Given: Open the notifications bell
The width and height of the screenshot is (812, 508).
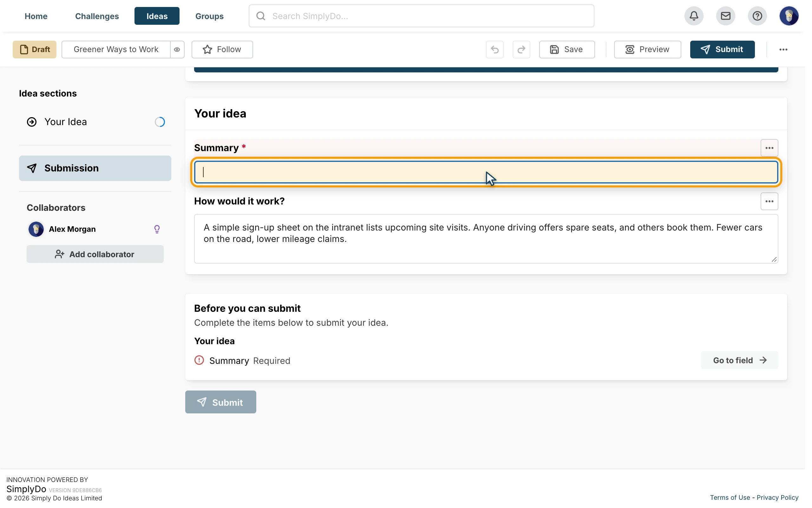Looking at the screenshot, I should click(x=694, y=16).
